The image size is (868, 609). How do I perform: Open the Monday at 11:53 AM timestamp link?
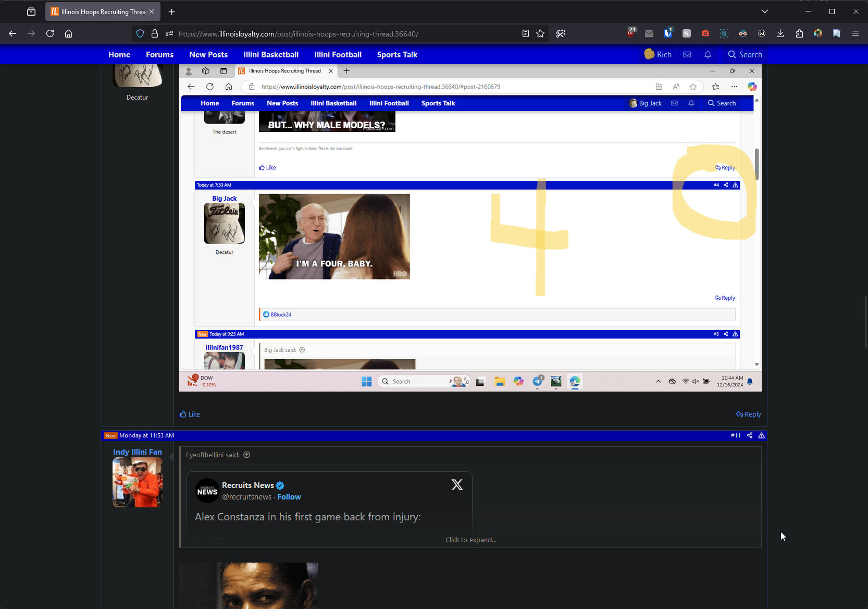tap(146, 435)
